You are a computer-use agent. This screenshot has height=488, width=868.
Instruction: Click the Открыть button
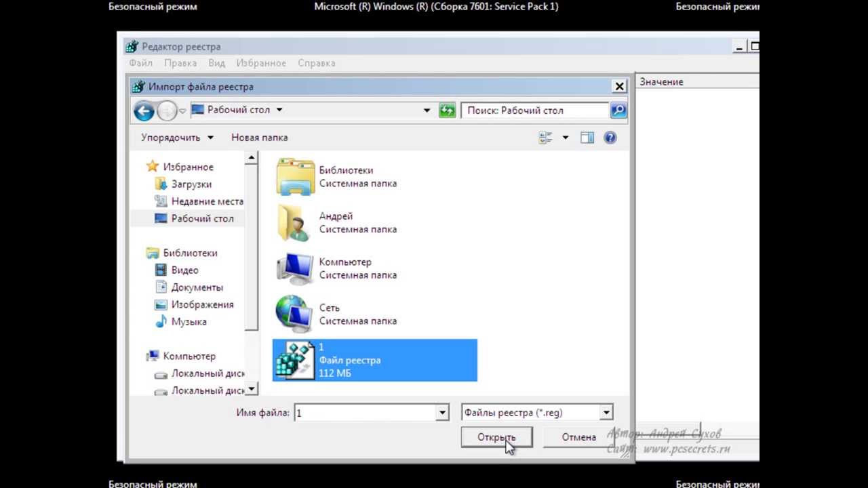[496, 437]
